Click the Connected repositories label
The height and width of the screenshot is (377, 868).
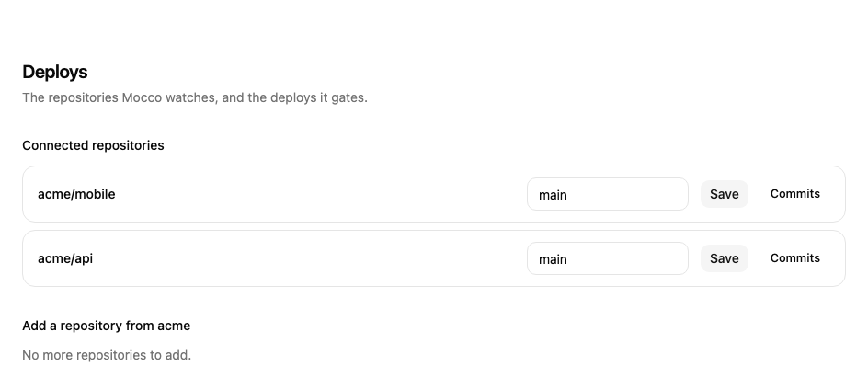93,145
